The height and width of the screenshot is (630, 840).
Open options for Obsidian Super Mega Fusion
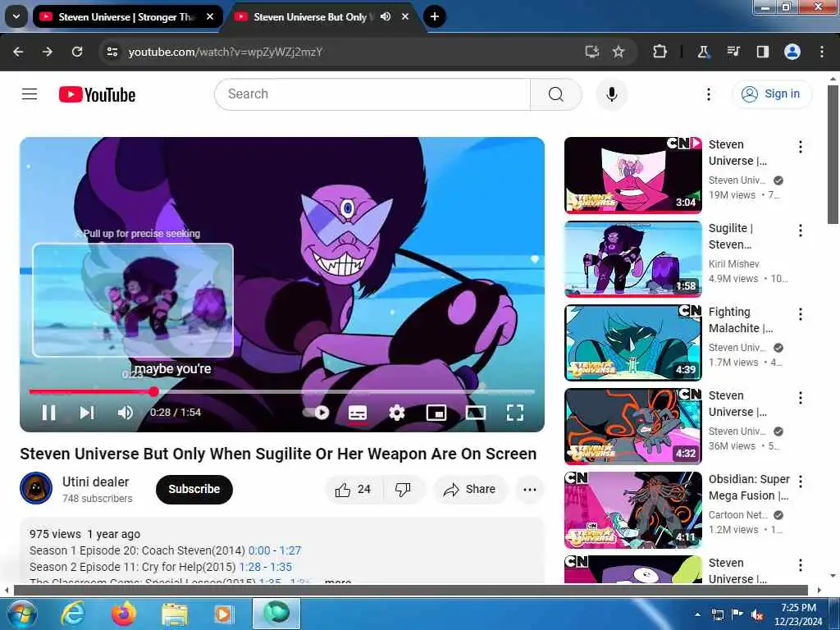[801, 481]
